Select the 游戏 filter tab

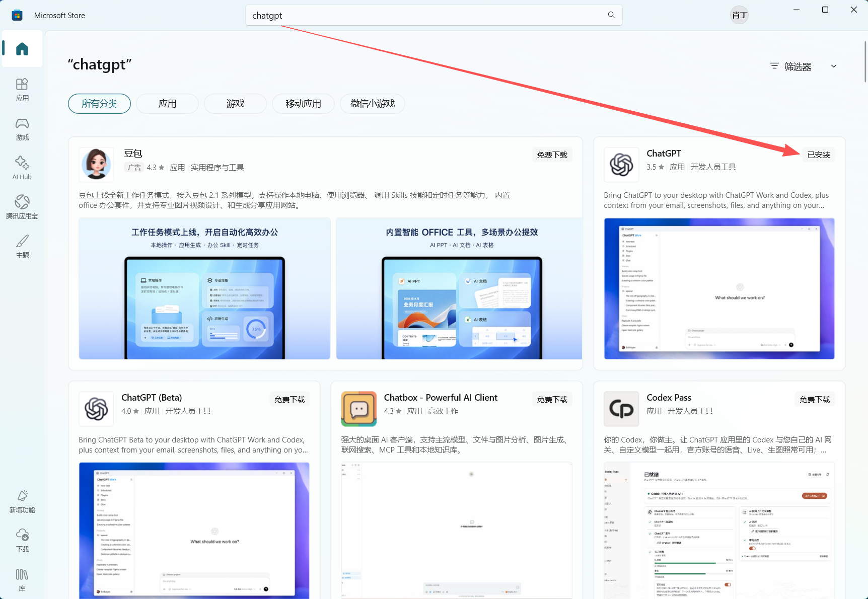click(235, 104)
